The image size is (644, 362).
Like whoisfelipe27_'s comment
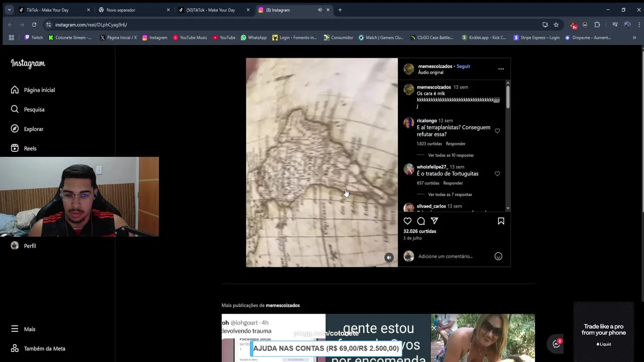pyautogui.click(x=497, y=173)
